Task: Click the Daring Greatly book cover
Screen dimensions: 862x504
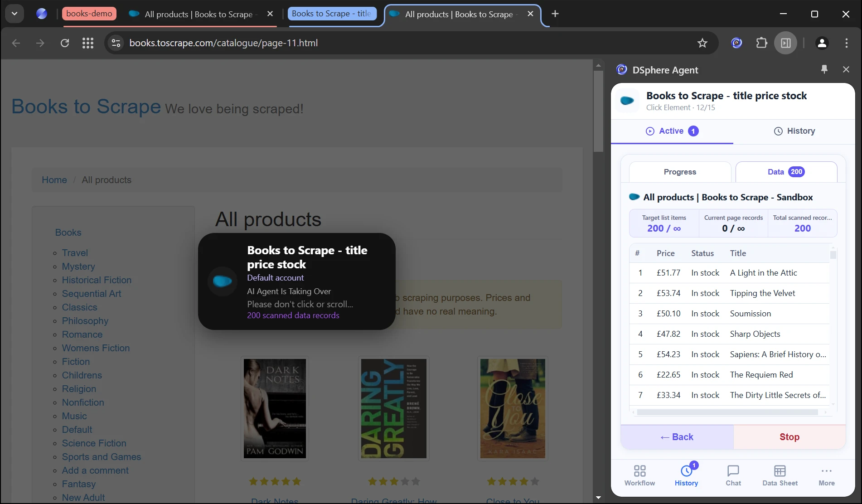Action: pos(394,408)
